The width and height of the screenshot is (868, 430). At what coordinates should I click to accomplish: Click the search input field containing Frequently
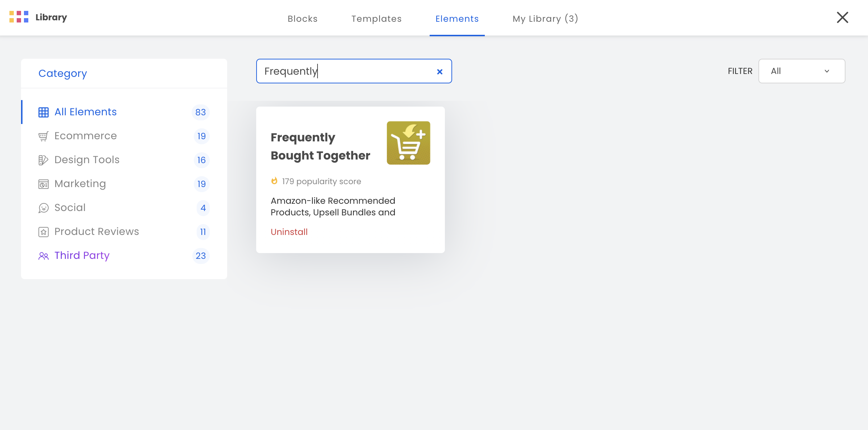pos(354,71)
